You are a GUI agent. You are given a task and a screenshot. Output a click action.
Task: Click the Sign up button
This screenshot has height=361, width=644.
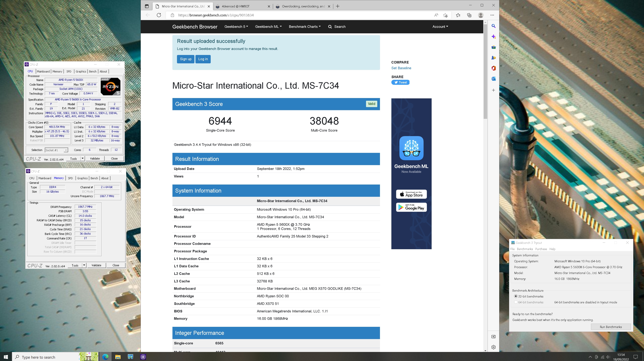[186, 59]
